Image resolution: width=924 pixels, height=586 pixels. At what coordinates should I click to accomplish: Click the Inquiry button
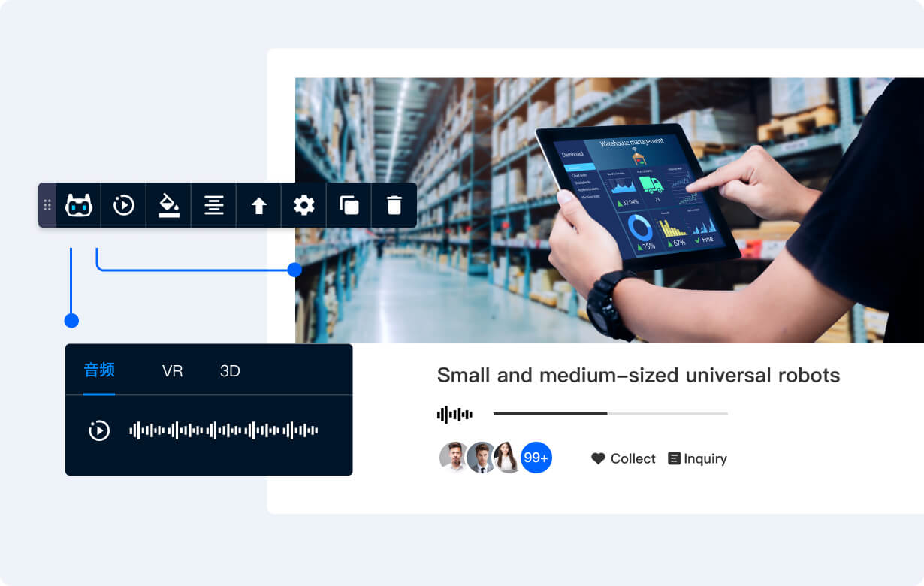coord(698,458)
